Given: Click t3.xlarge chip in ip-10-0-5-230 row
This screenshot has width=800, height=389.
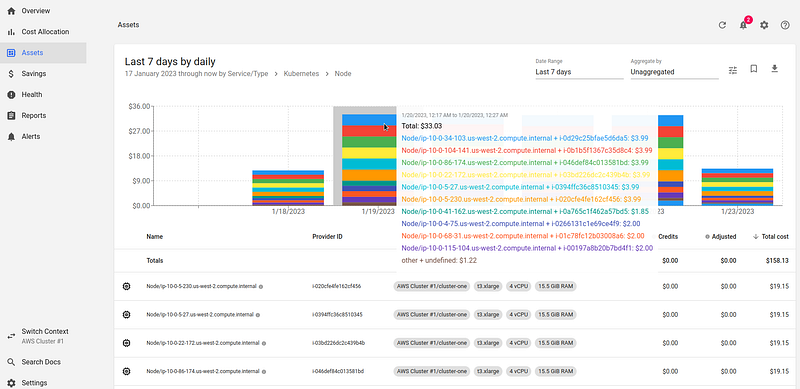Looking at the screenshot, I should [488, 286].
